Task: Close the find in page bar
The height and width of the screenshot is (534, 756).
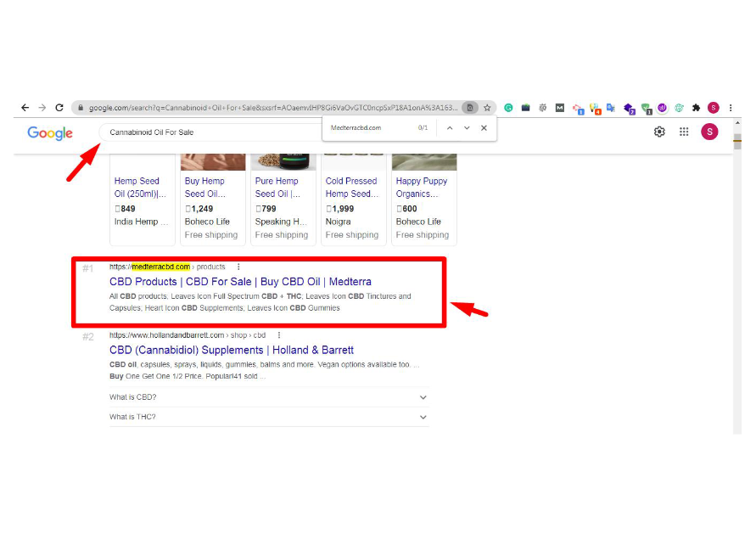Action: coord(484,128)
